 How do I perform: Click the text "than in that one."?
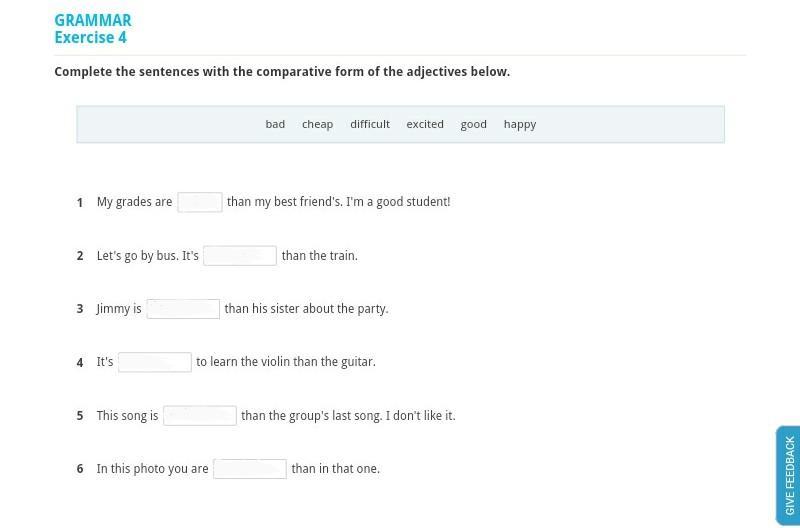click(x=335, y=469)
